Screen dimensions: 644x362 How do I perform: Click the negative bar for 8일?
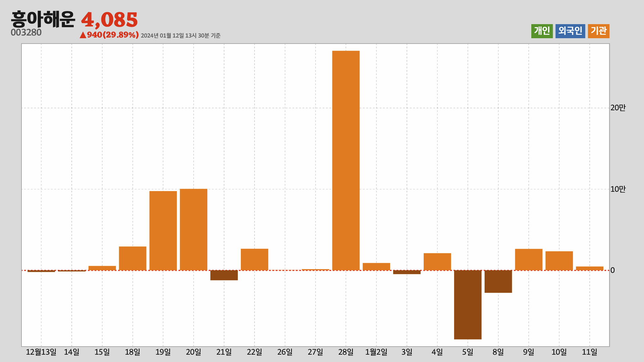(498, 282)
